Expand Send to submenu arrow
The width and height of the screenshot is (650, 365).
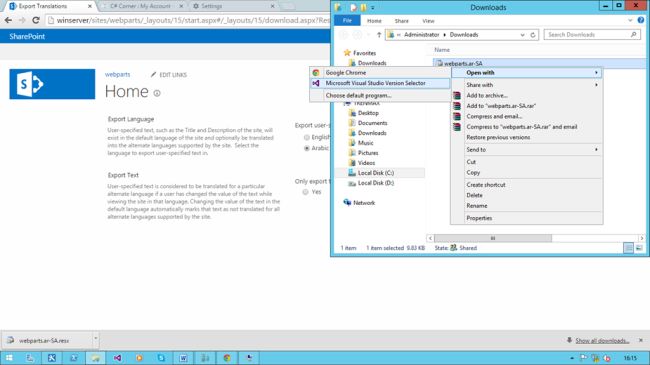click(x=596, y=150)
